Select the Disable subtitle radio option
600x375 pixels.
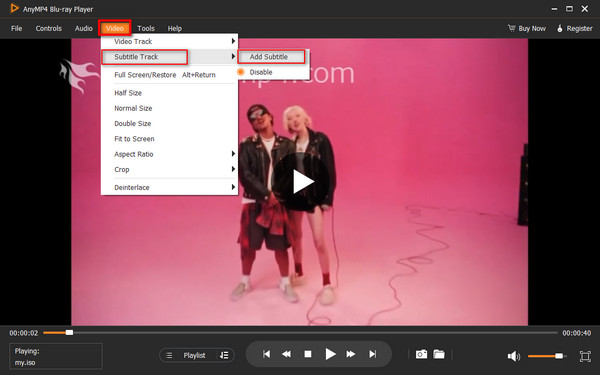[241, 72]
